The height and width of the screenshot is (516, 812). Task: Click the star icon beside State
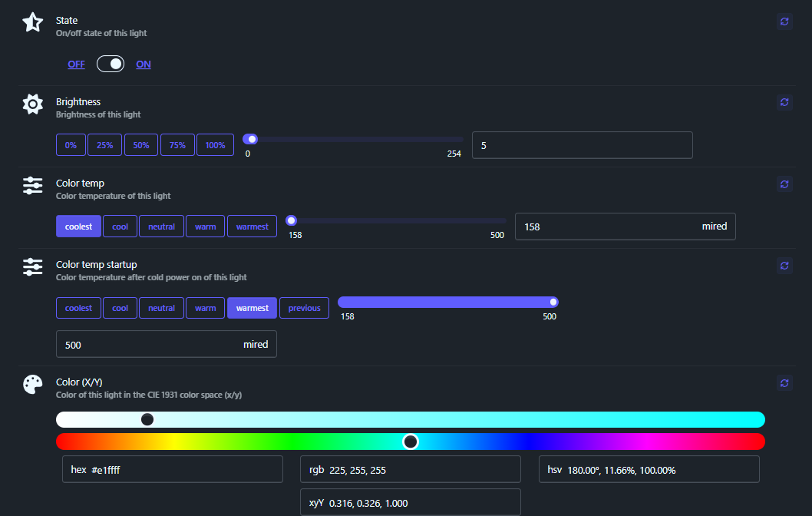32,21
